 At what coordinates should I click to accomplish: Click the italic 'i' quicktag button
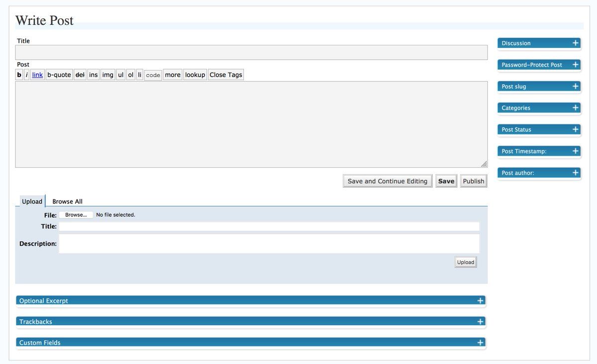pos(27,75)
